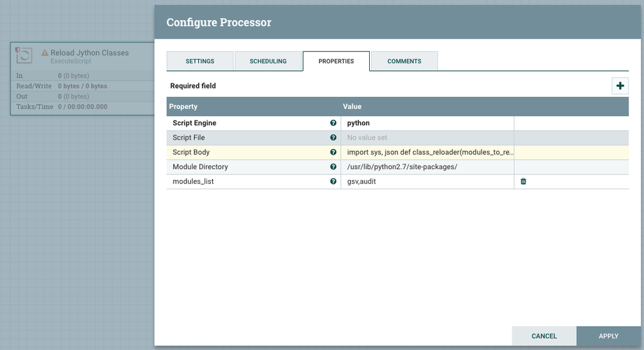Click the add property plus icon
The height and width of the screenshot is (350, 644).
pos(620,86)
